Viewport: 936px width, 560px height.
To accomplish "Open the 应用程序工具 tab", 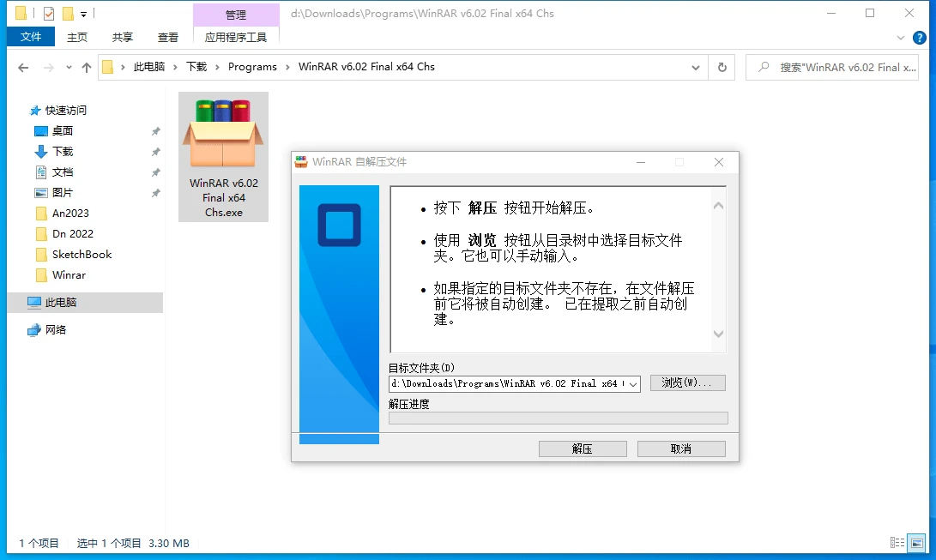I will [236, 37].
